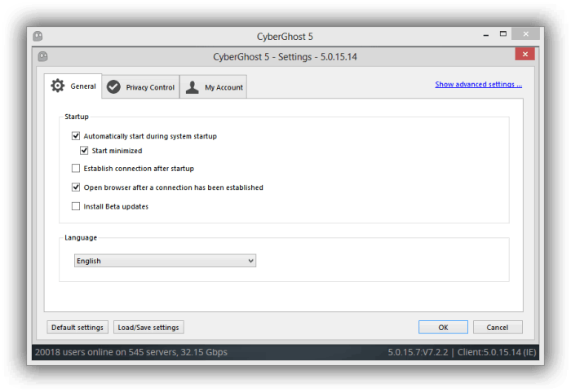
Task: Click the ghost icon in CyberGhost 5 title bar
Action: (38, 36)
